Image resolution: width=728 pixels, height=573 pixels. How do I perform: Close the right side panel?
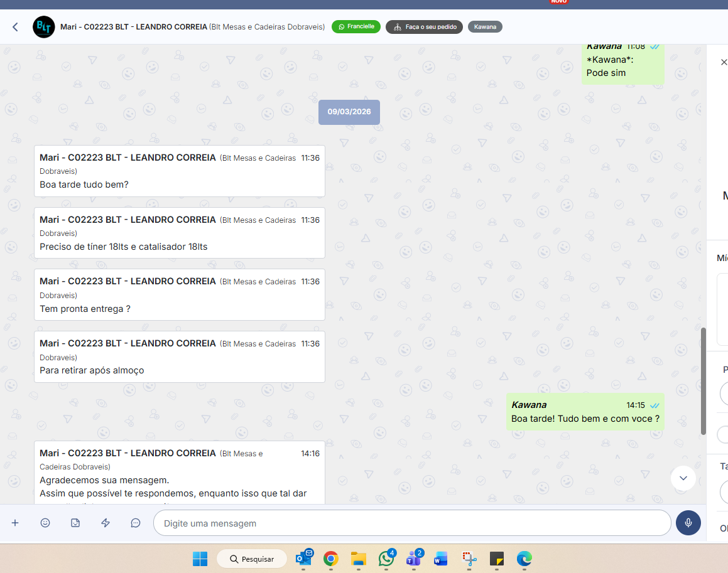(x=724, y=62)
